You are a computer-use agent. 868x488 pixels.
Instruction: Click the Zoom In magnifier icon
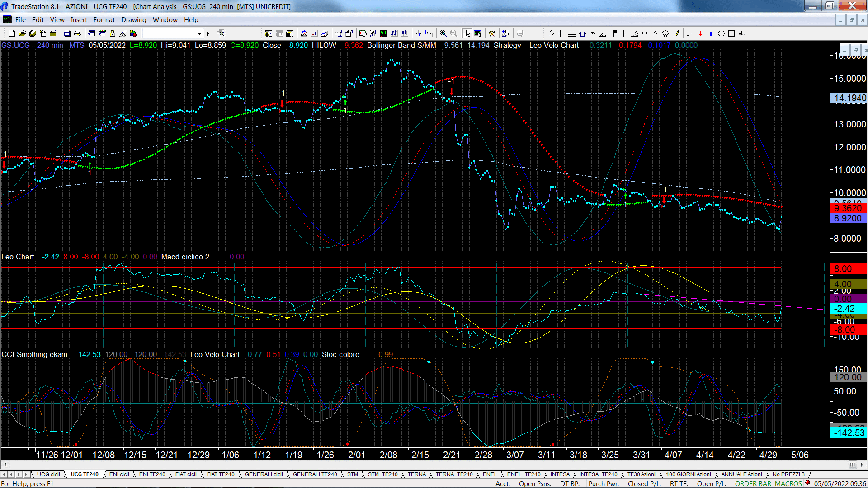(x=443, y=33)
